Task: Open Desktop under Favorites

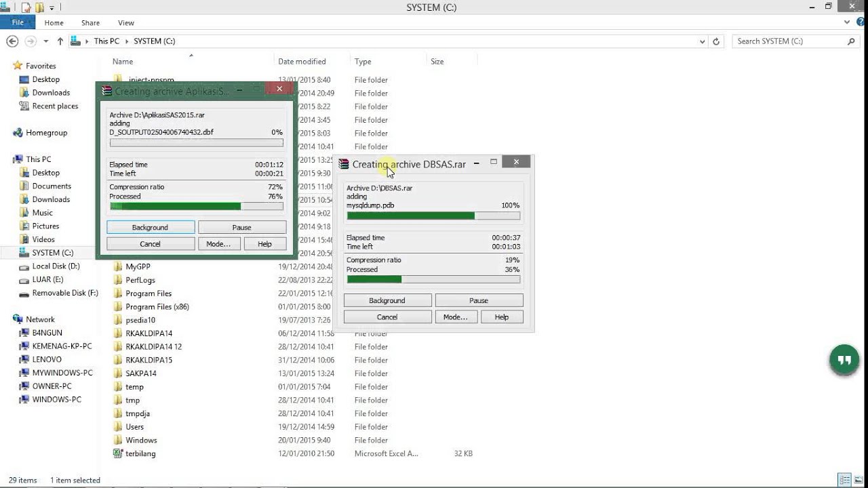Action: [x=46, y=79]
